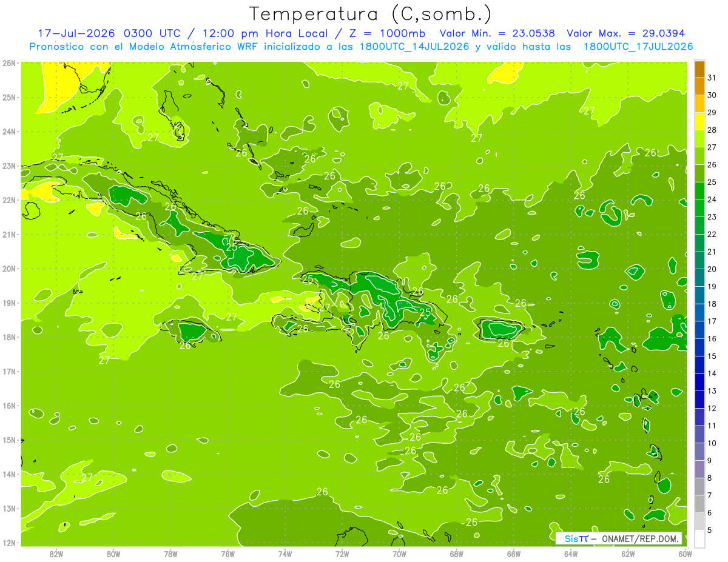Click the 15N latitude axis label
Viewport: 728px width, 562px height.
click(9, 440)
